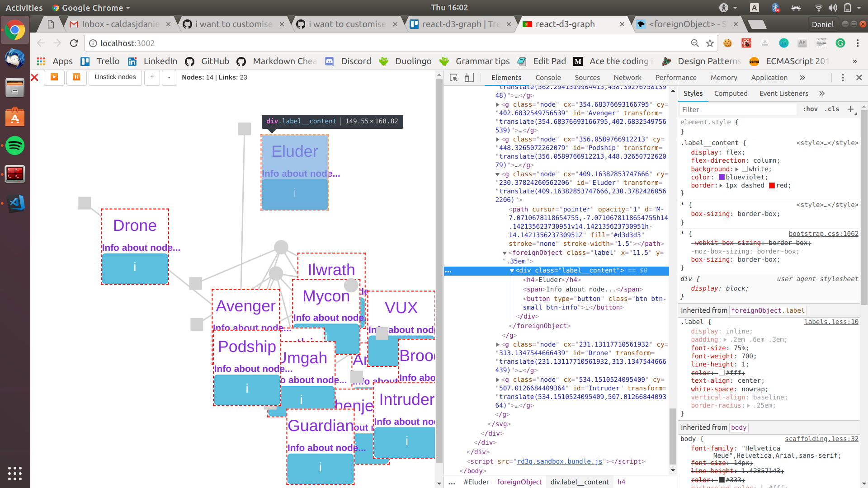The image size is (868, 488).
Task: Open the Trello bookmark
Action: tap(100, 61)
